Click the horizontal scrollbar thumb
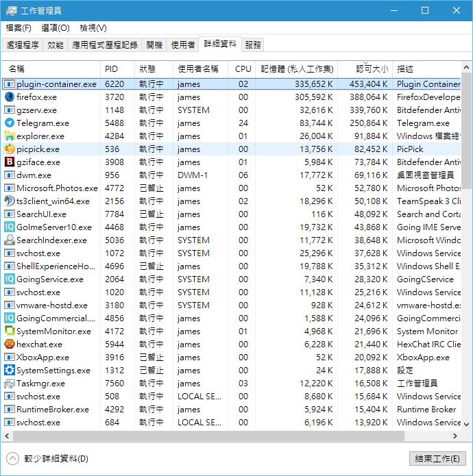This screenshot has width=473, height=476. 208,436
